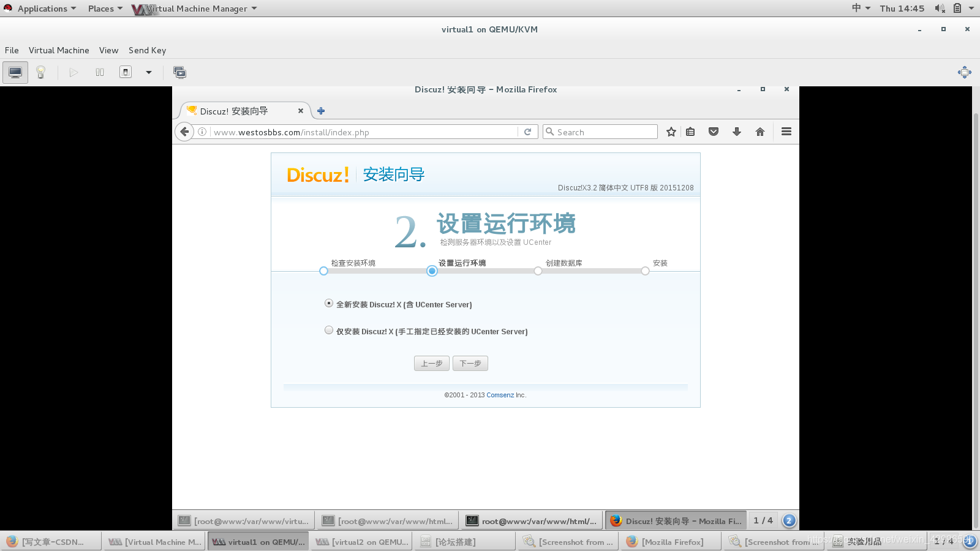Screen dimensions: 980x551
Task: Switch to [Virtual Machine M... taskbar window
Action: click(154, 541)
